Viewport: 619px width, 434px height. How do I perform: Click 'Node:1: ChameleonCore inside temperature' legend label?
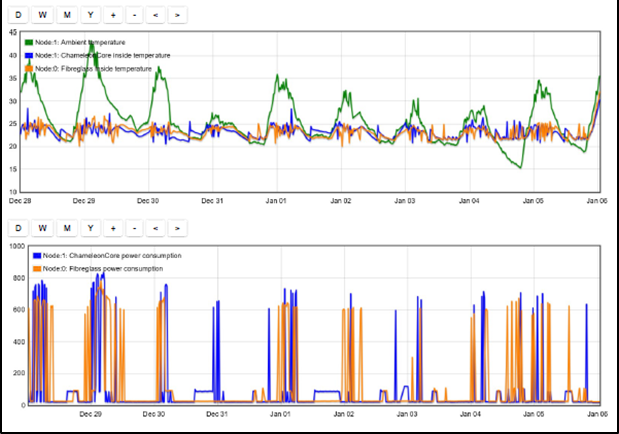tap(103, 55)
